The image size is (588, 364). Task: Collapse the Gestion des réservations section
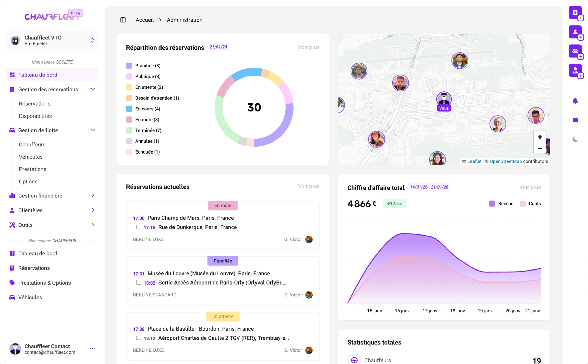pos(93,89)
